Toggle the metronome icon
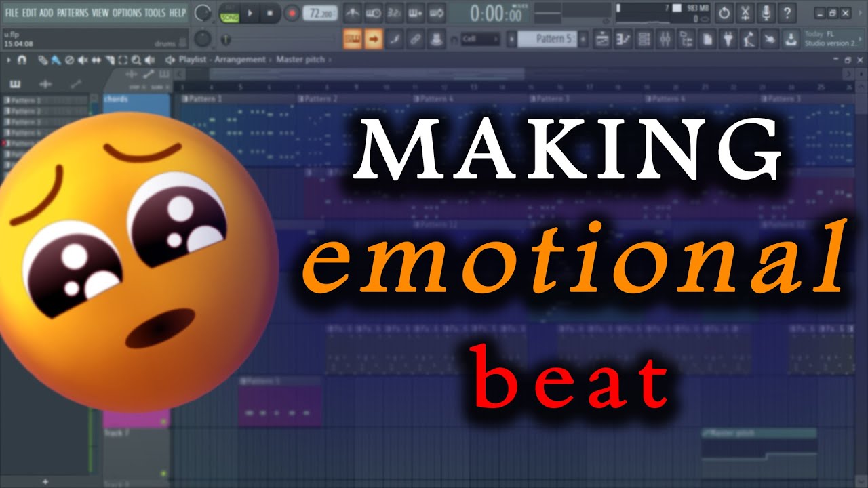The height and width of the screenshot is (488, 868). point(351,13)
